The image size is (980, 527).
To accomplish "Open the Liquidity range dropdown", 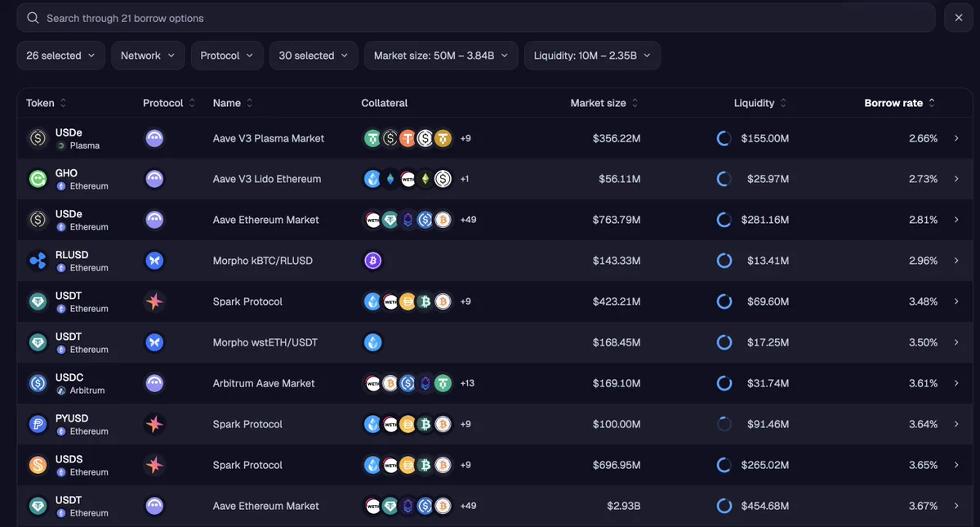I will coord(592,56).
